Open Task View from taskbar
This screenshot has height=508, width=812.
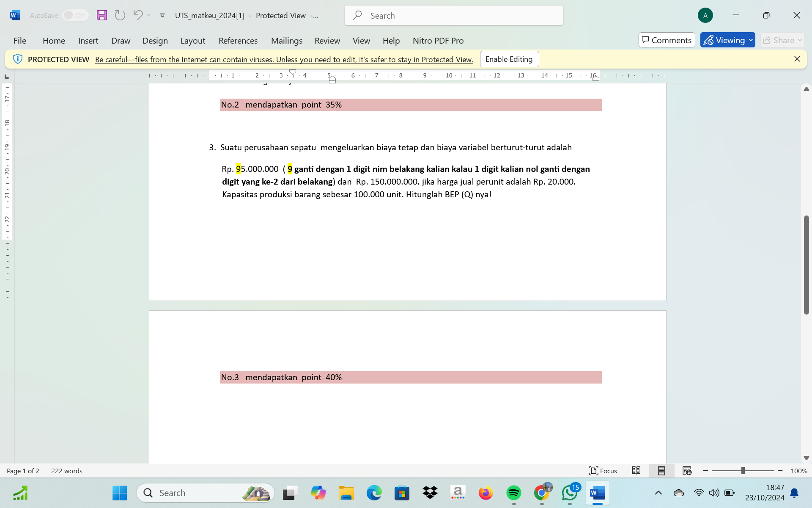290,493
